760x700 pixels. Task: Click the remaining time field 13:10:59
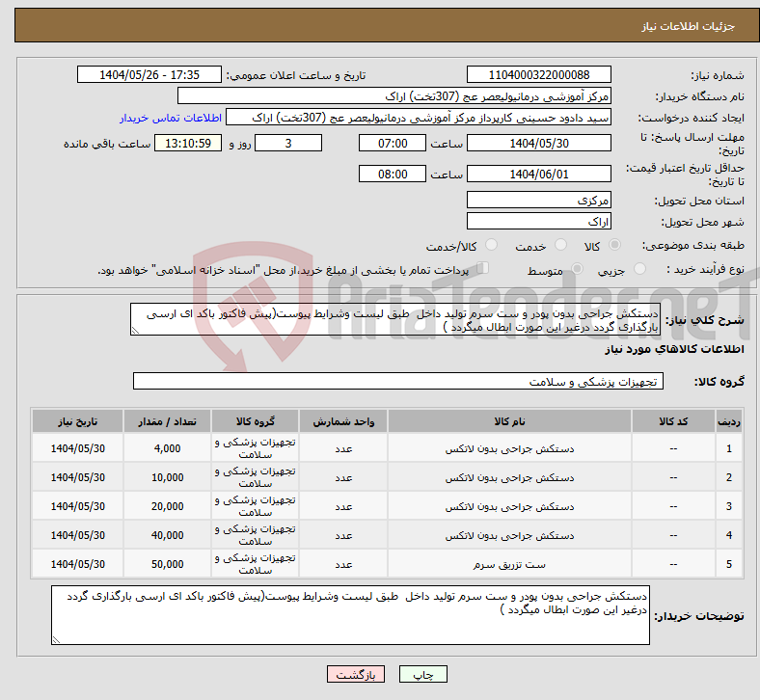coord(187,144)
